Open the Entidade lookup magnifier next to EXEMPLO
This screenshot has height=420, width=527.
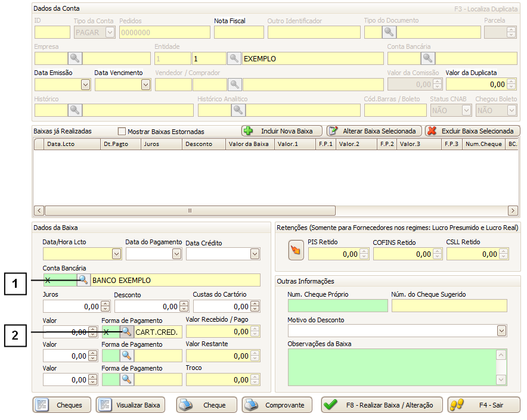[234, 58]
